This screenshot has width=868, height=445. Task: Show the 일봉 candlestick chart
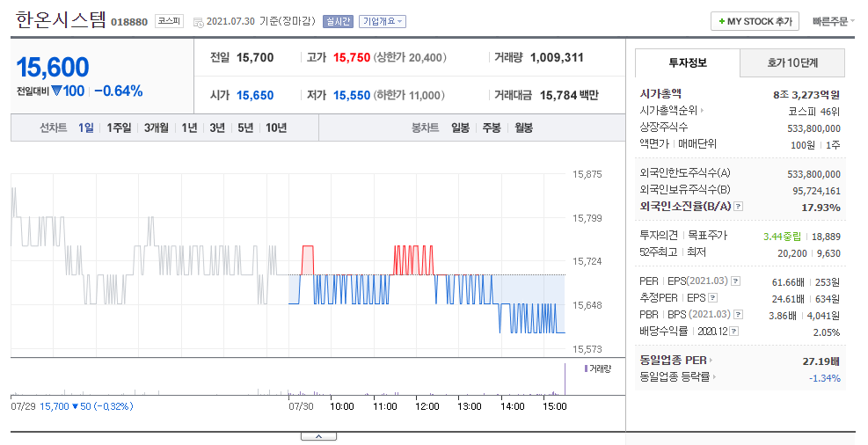tap(460, 128)
